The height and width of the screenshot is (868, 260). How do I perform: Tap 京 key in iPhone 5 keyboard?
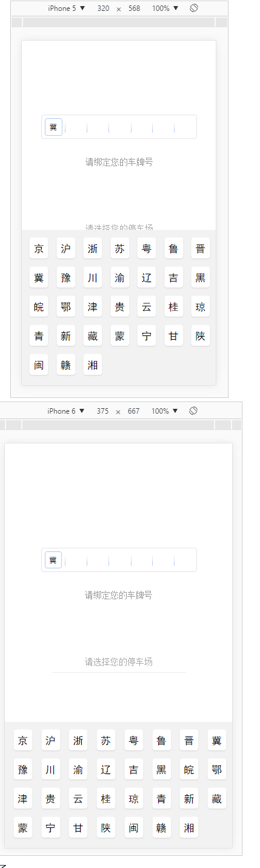(39, 248)
